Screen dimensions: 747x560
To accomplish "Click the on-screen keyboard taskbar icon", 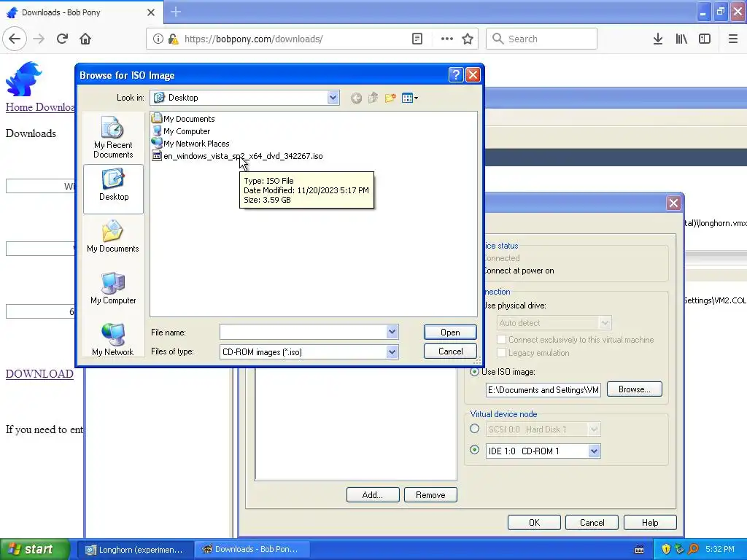I will pos(639,550).
